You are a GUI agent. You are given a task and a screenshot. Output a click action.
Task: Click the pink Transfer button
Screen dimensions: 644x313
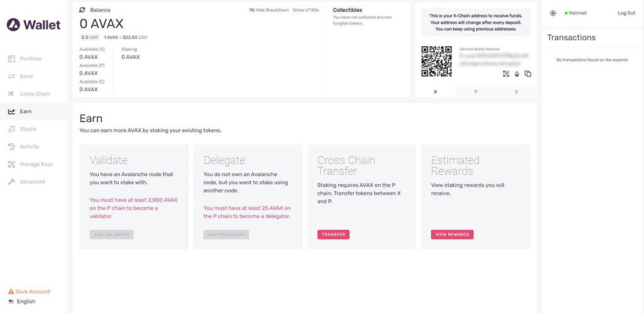coord(333,234)
